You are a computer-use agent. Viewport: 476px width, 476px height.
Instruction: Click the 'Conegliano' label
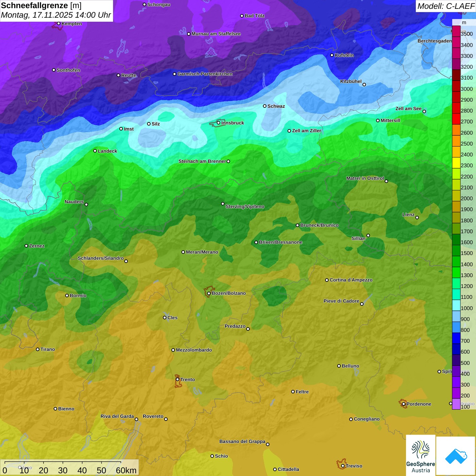[x=367, y=419]
